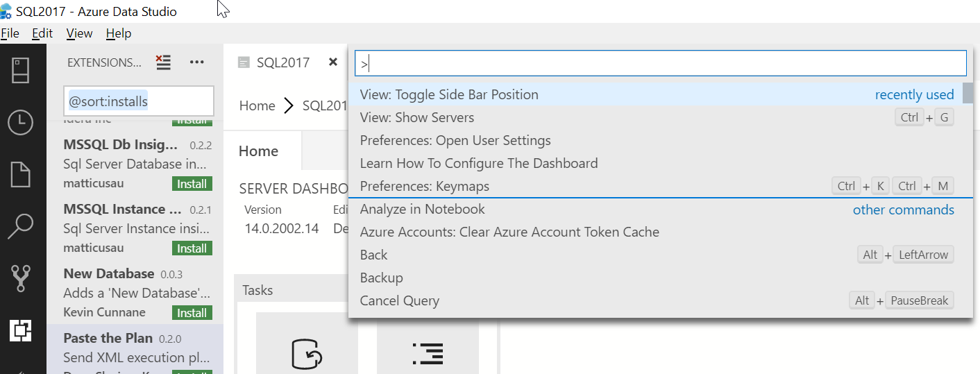Open the Source Control branch icon
980x374 pixels.
coord(21,278)
